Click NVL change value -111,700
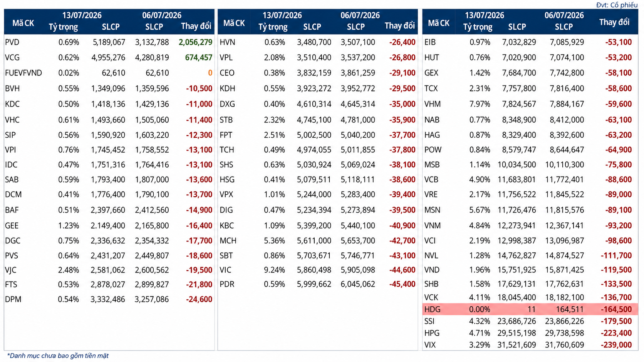This screenshot has height=362, width=644. pyautogui.click(x=616, y=256)
